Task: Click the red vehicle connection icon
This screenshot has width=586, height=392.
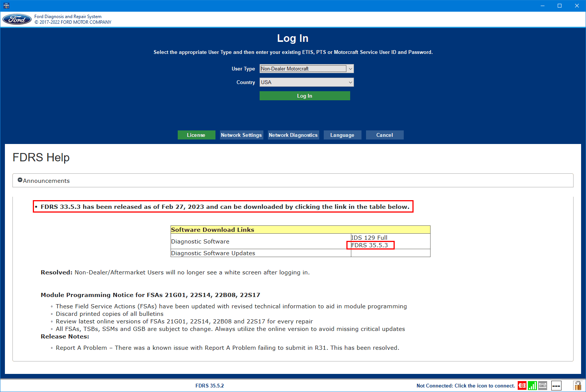Action: [522, 386]
